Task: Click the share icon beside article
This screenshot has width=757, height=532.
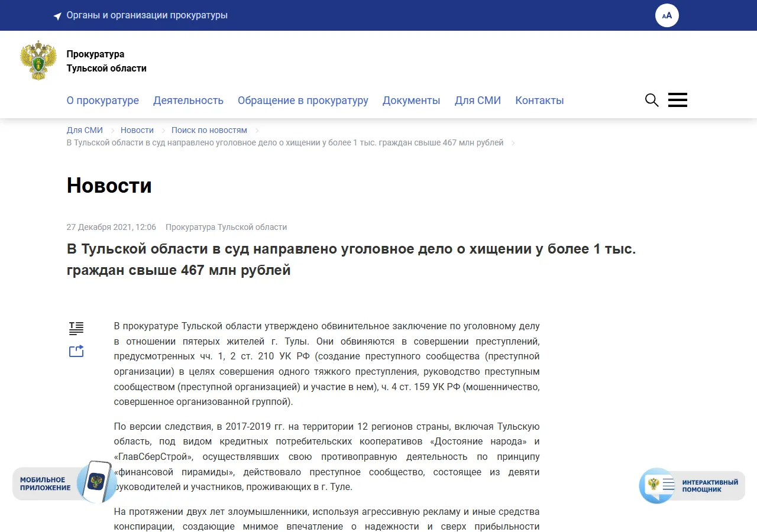Action: click(76, 351)
